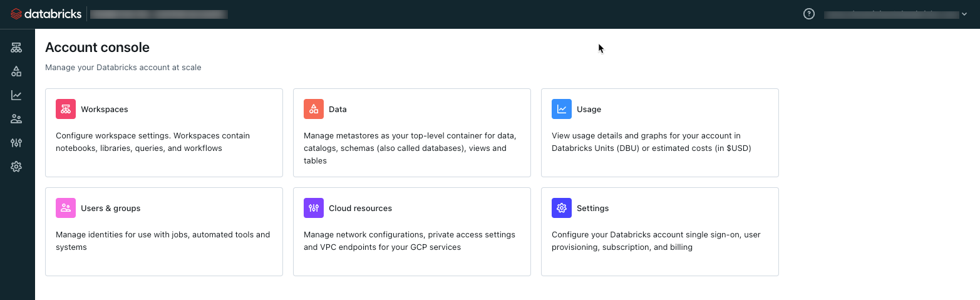Viewport: 980px width, 300px height.
Task: Click the Workspaces icon in left sidebar
Action: (x=16, y=48)
